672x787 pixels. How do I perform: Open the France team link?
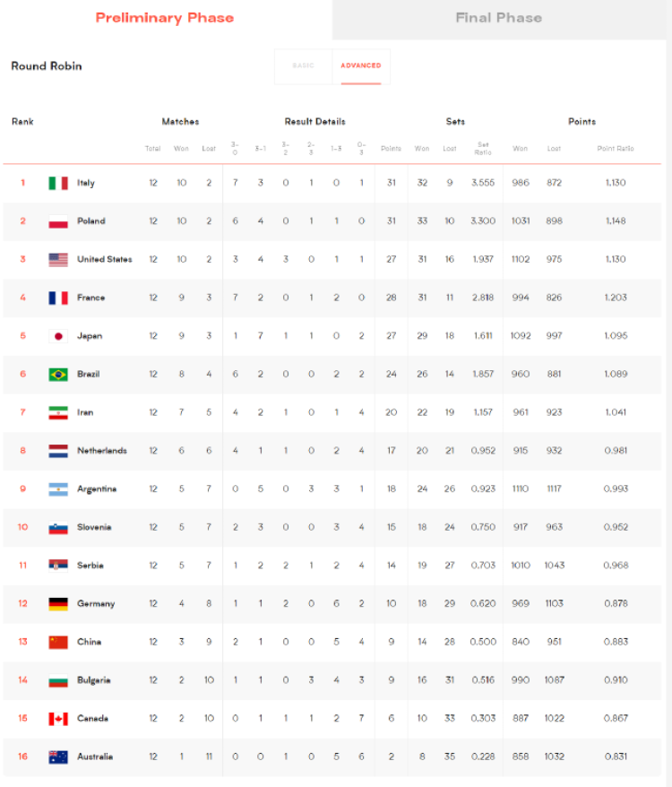pyautogui.click(x=90, y=298)
